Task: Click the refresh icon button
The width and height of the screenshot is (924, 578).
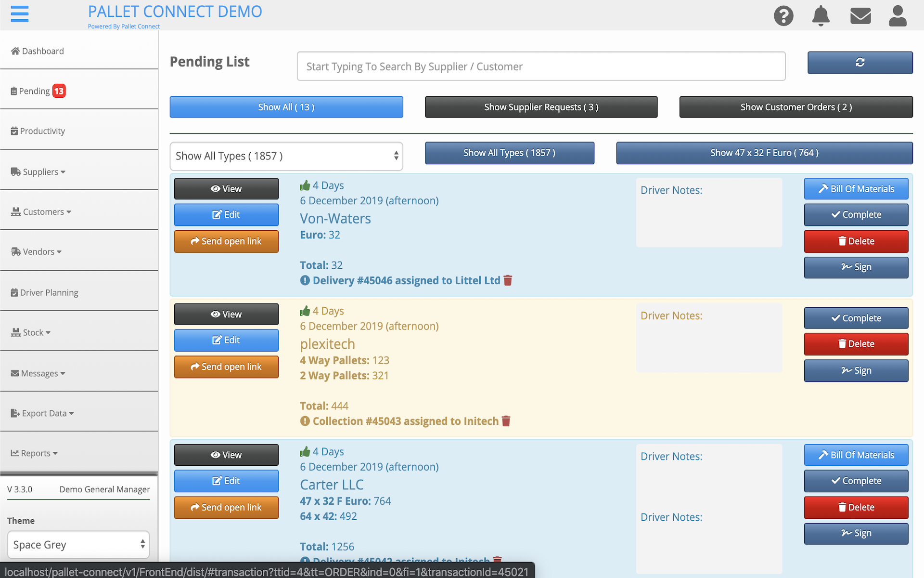Action: 860,63
